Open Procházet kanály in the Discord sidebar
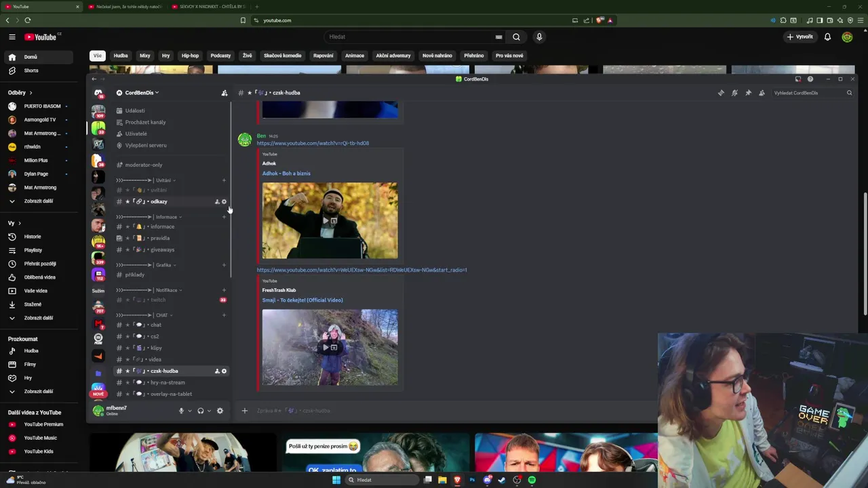Image resolution: width=868 pixels, height=488 pixels. click(171, 122)
